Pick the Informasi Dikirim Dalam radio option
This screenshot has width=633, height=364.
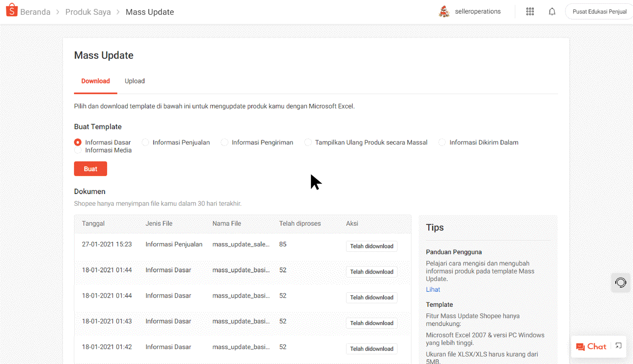[x=442, y=143]
